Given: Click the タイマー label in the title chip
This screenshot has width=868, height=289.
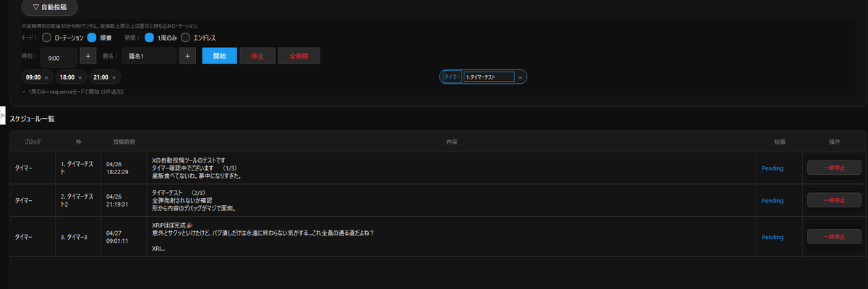Looking at the screenshot, I should tap(452, 77).
